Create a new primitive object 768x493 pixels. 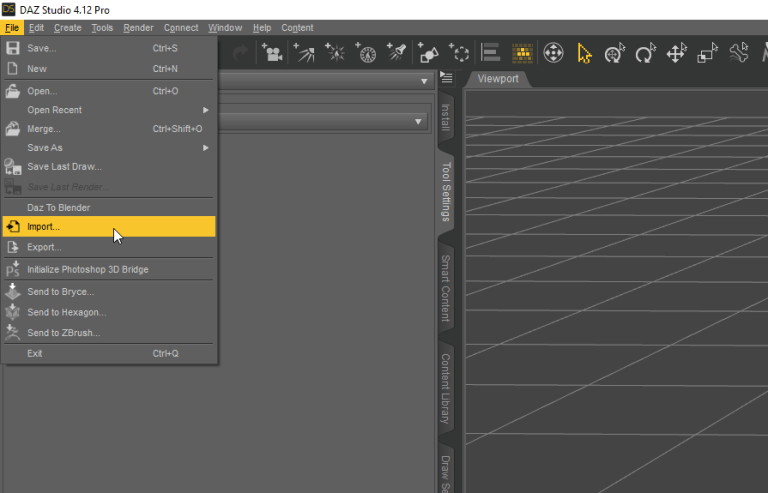click(428, 52)
